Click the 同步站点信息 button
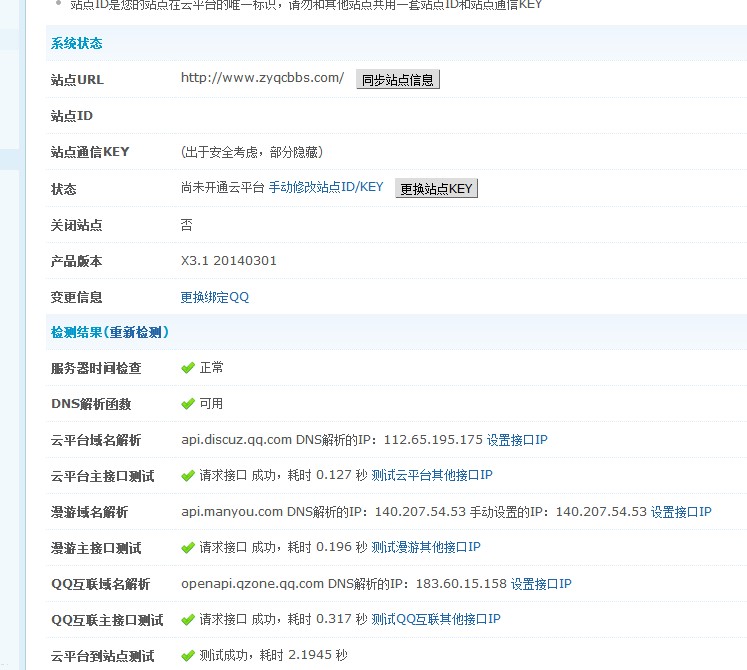 pyautogui.click(x=398, y=80)
